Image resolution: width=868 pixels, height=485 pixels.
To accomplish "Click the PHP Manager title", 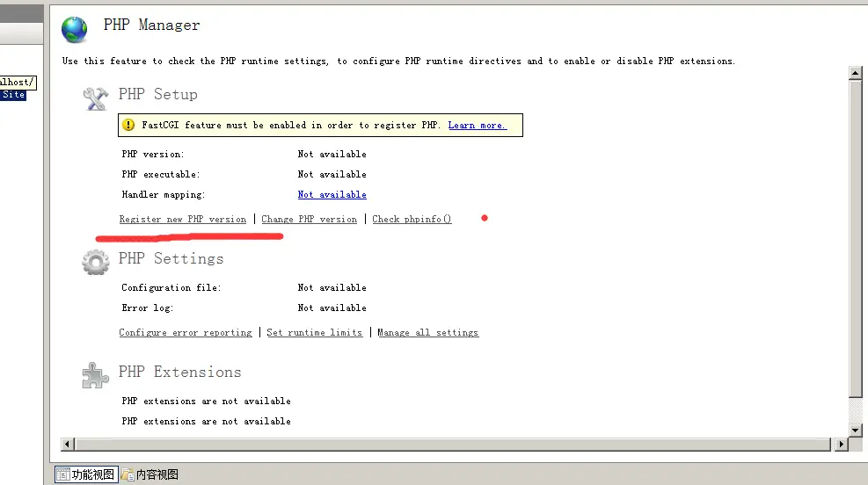I will click(x=151, y=25).
